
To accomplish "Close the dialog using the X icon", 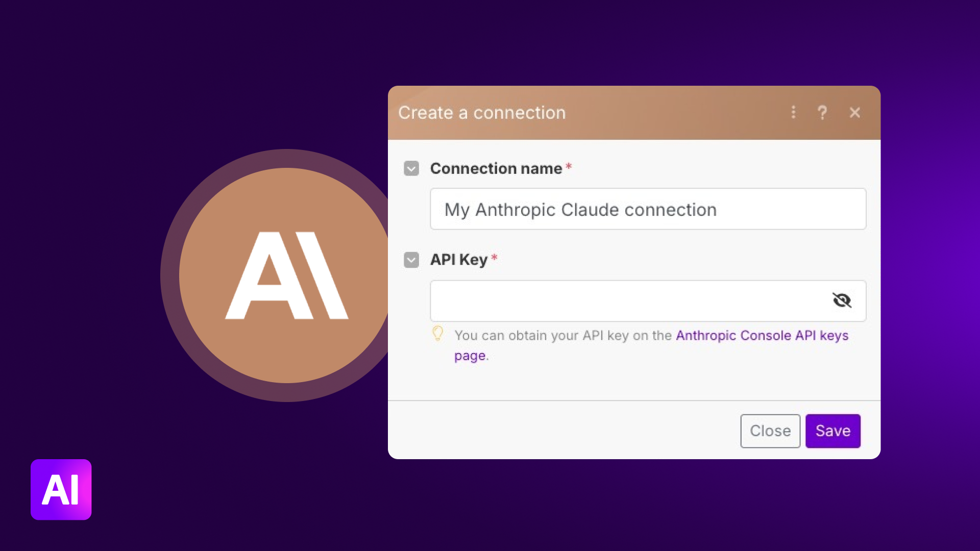I will point(855,112).
